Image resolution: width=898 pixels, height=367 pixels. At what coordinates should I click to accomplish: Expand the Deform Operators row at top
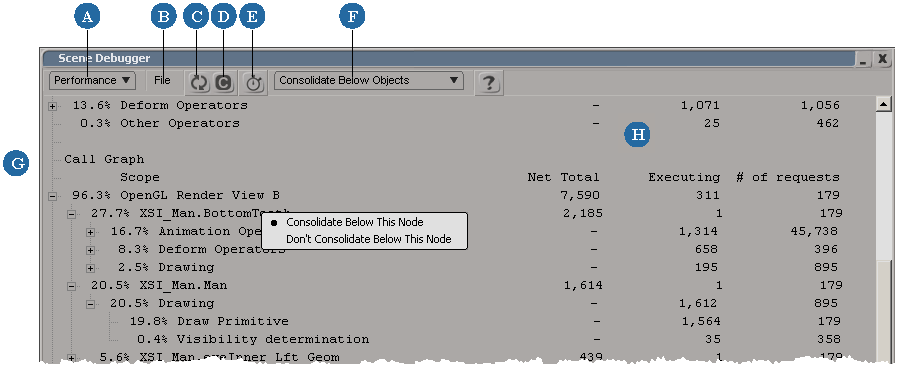coord(53,106)
